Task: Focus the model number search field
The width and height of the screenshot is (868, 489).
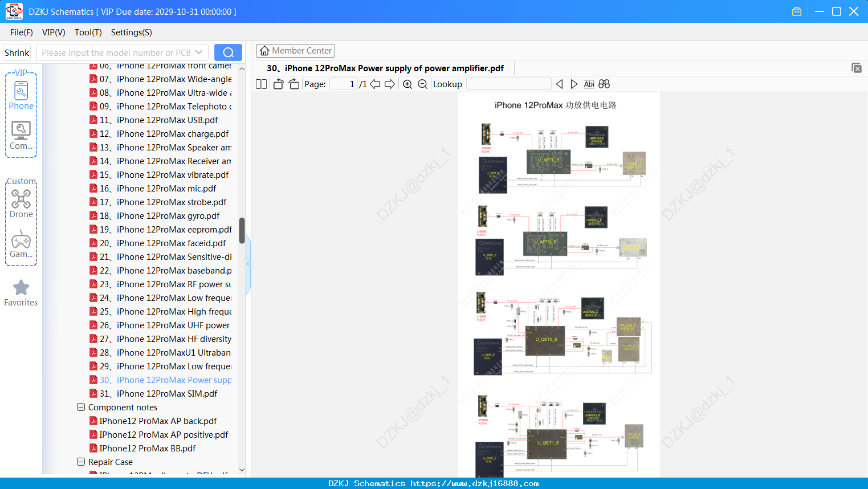Action: coord(116,52)
